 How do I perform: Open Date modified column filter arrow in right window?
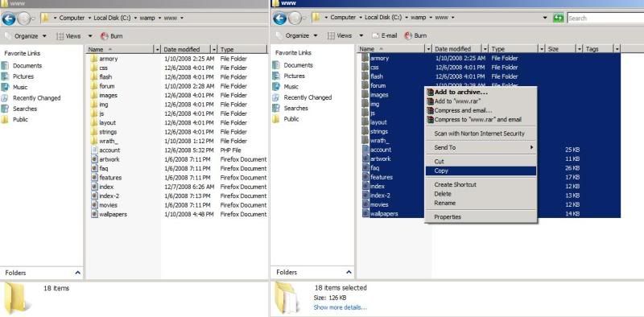pyautogui.click(x=485, y=49)
